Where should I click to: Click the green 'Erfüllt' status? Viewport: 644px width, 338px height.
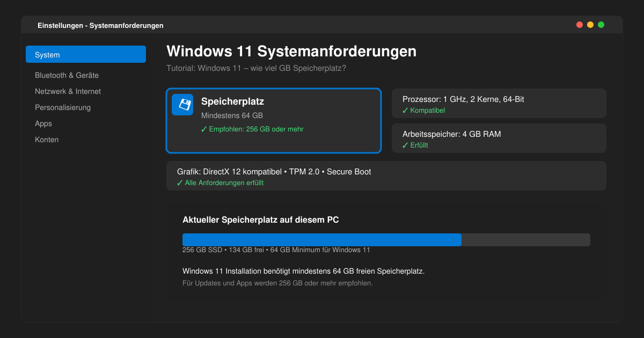[x=415, y=145]
